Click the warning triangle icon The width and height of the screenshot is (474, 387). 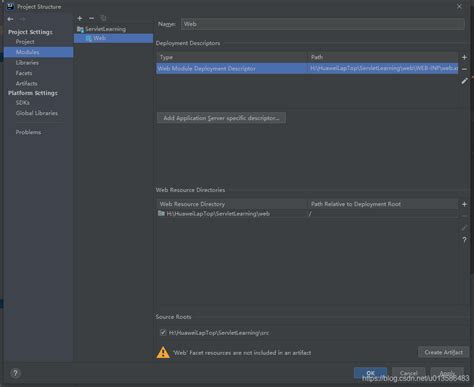point(163,352)
